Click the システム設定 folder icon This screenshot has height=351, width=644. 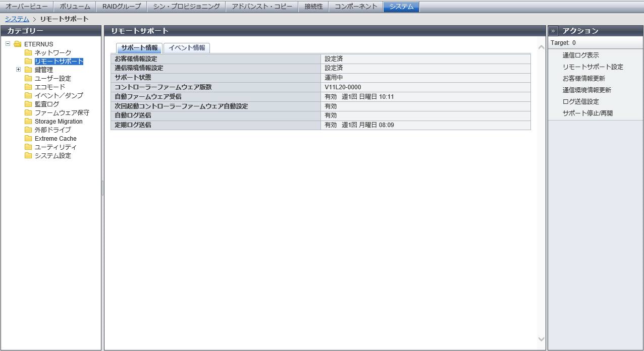click(28, 156)
